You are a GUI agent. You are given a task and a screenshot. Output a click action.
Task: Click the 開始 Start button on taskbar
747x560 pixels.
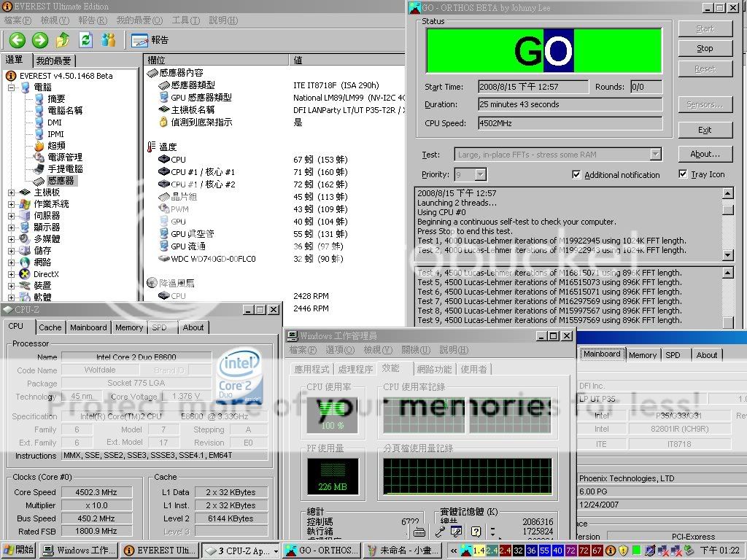pyautogui.click(x=20, y=551)
